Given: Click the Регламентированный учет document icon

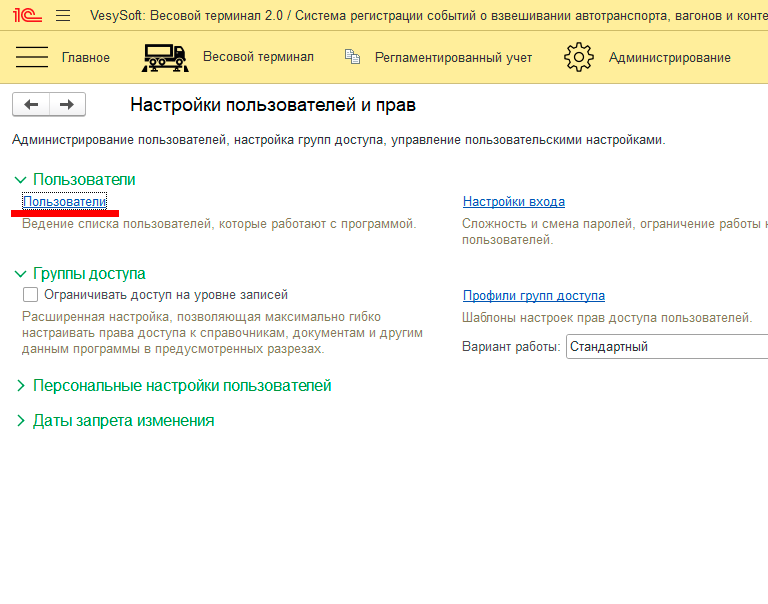Looking at the screenshot, I should coord(352,57).
